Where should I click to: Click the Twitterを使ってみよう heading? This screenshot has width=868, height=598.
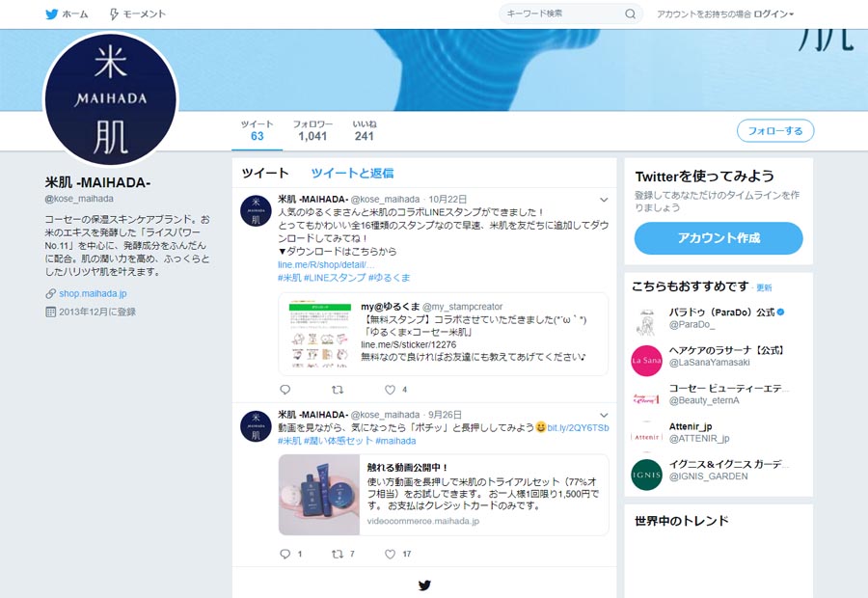click(704, 177)
